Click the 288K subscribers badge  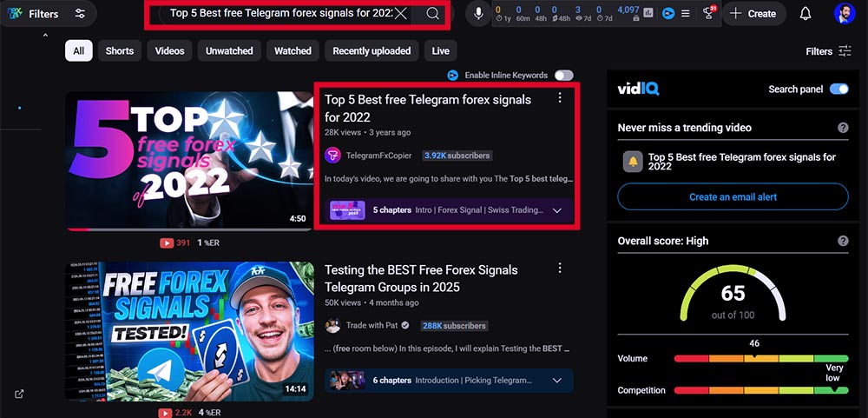coord(453,326)
